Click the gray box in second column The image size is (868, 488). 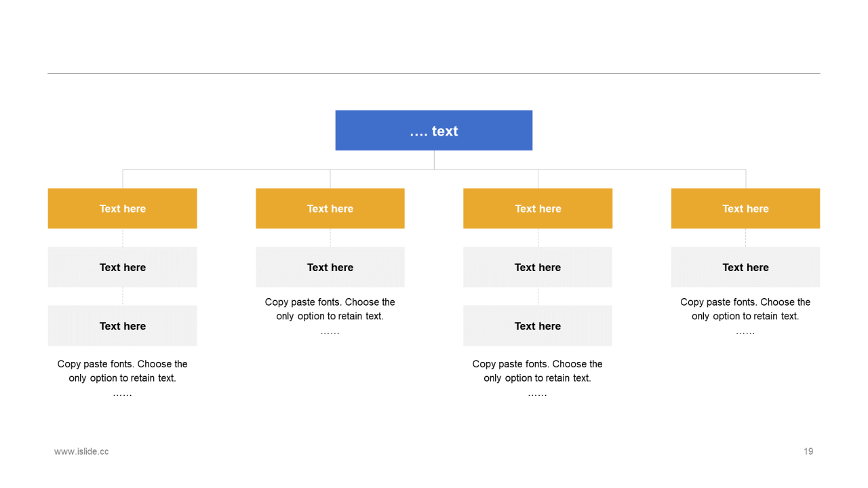coord(330,267)
